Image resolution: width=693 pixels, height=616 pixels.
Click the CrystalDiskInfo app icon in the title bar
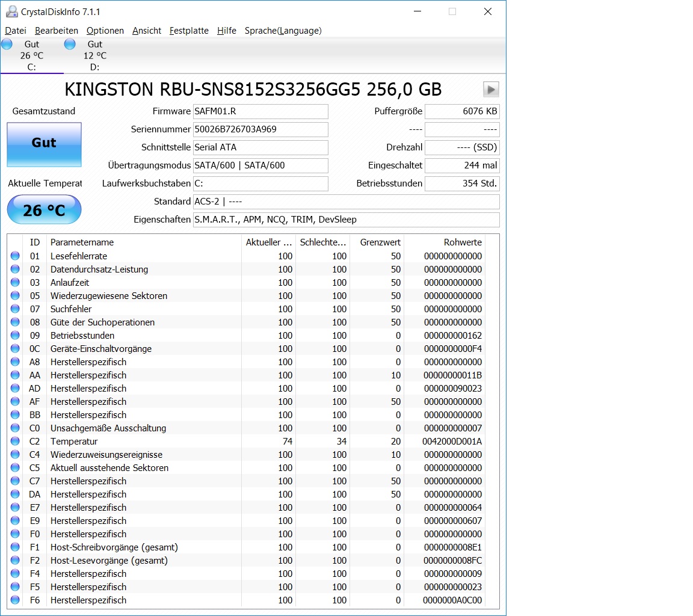coord(12,11)
